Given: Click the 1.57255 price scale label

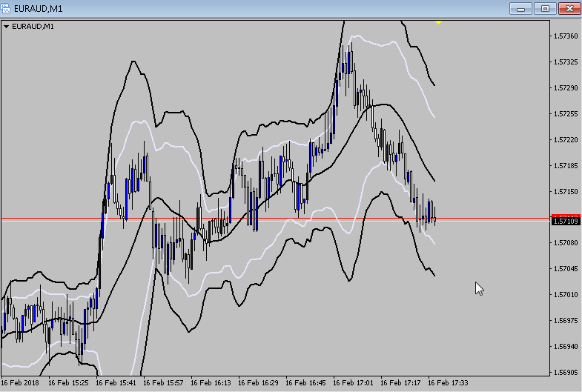Looking at the screenshot, I should pos(566,114).
